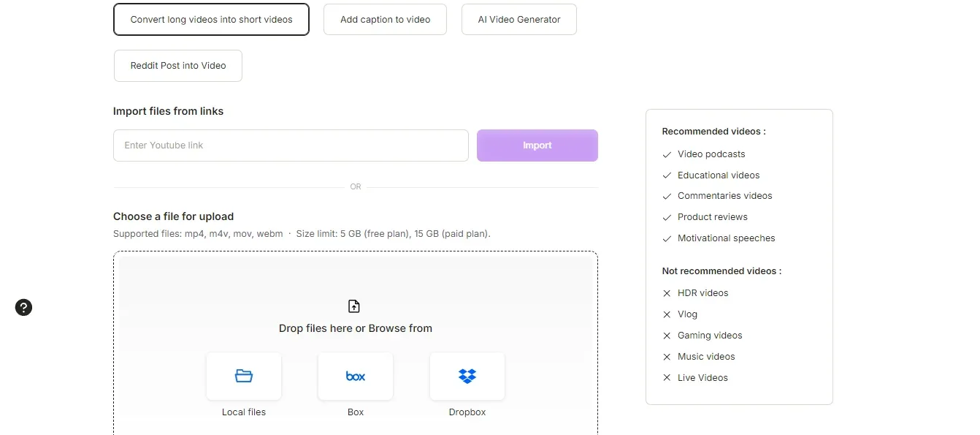
Task: Select Convert long videos into short videos
Action: [x=211, y=20]
